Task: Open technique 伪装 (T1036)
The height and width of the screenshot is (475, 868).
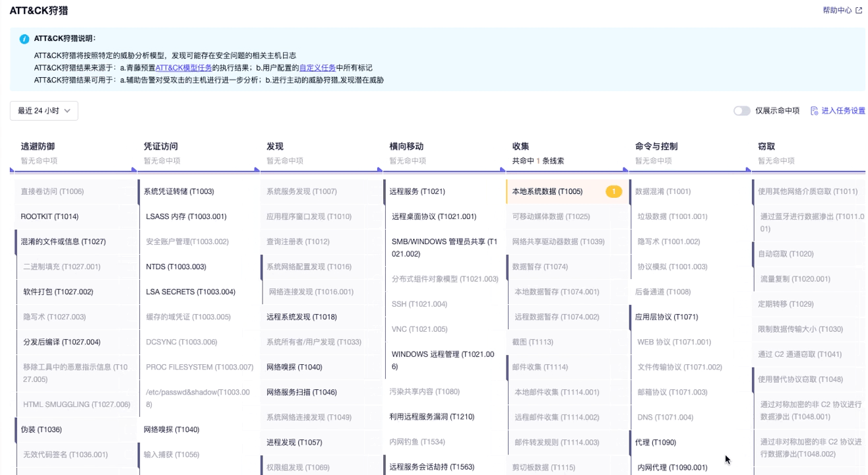Action: point(41,429)
